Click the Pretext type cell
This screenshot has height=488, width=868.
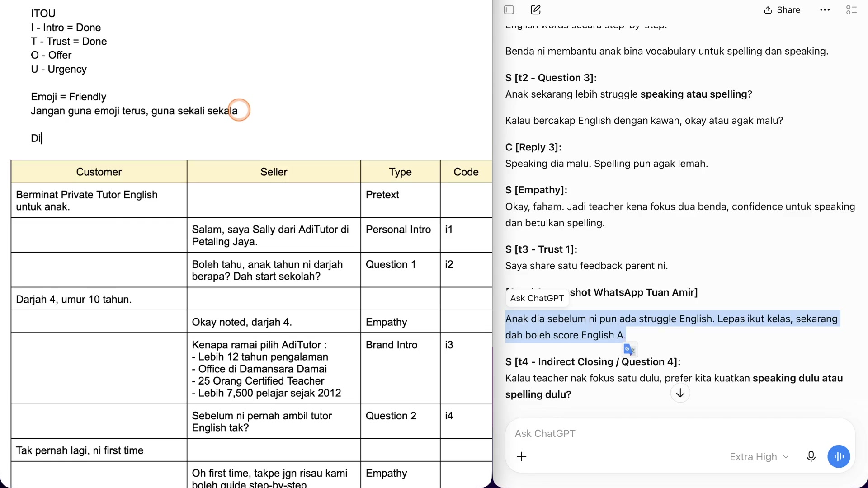tap(401, 201)
